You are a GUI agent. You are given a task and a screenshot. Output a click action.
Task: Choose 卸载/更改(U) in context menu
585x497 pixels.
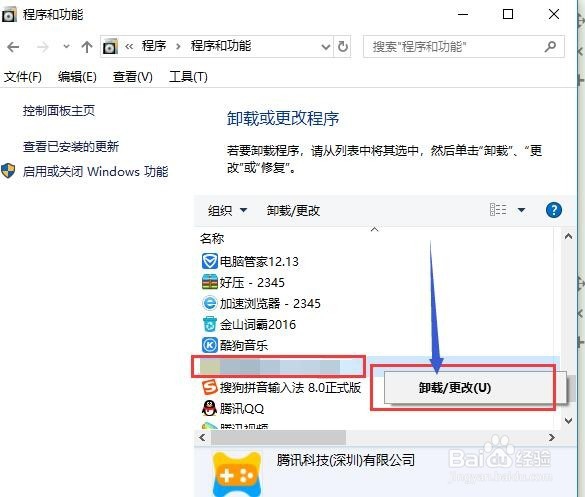475,388
